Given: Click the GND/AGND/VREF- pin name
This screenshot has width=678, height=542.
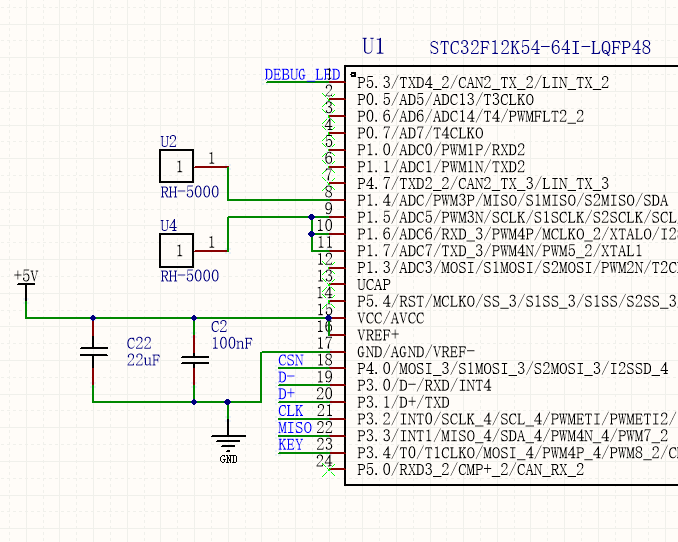Looking at the screenshot, I should pyautogui.click(x=416, y=352).
